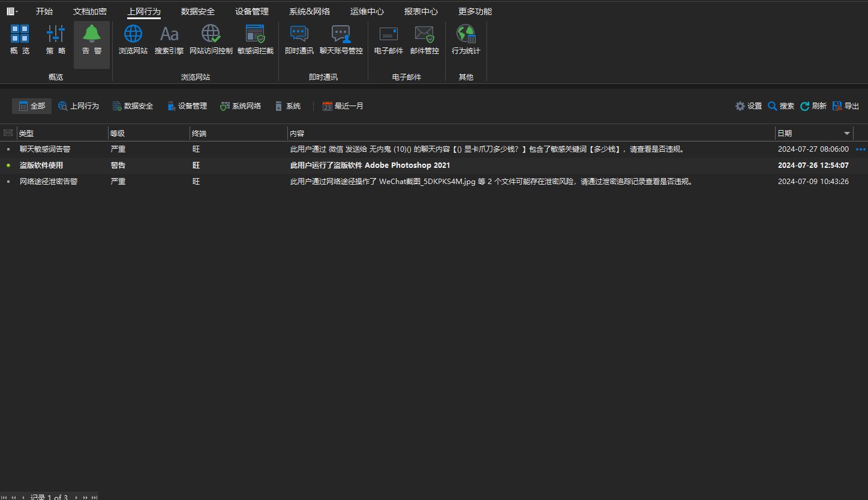Open the application menu icon at top-left
Image resolution: width=868 pixels, height=500 pixels.
click(x=12, y=11)
